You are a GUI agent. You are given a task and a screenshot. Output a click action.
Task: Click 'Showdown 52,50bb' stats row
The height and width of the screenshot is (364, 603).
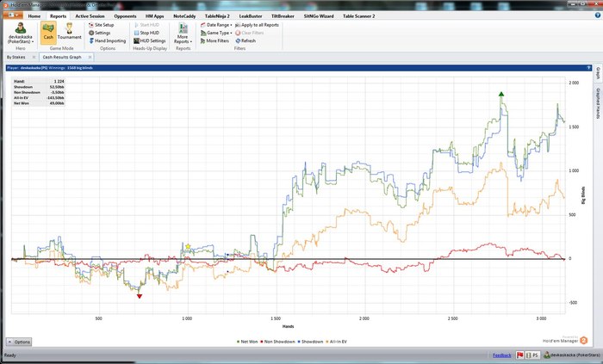point(39,87)
